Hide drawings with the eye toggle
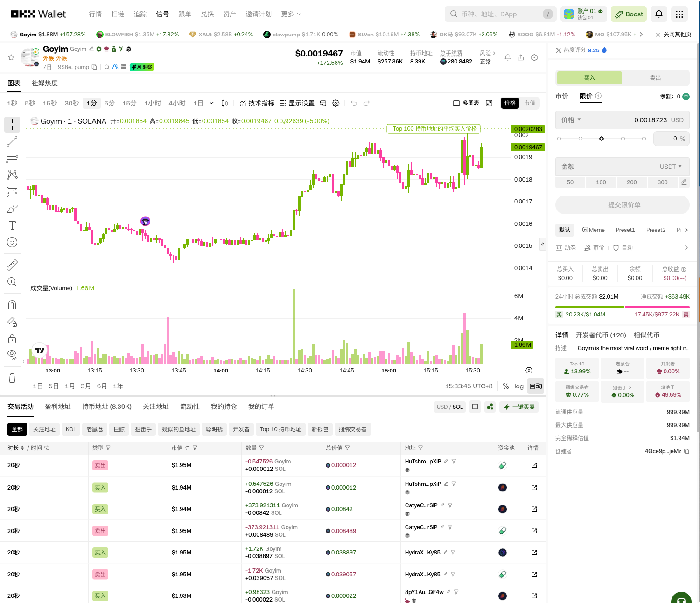This screenshot has height=603, width=700. (12, 354)
